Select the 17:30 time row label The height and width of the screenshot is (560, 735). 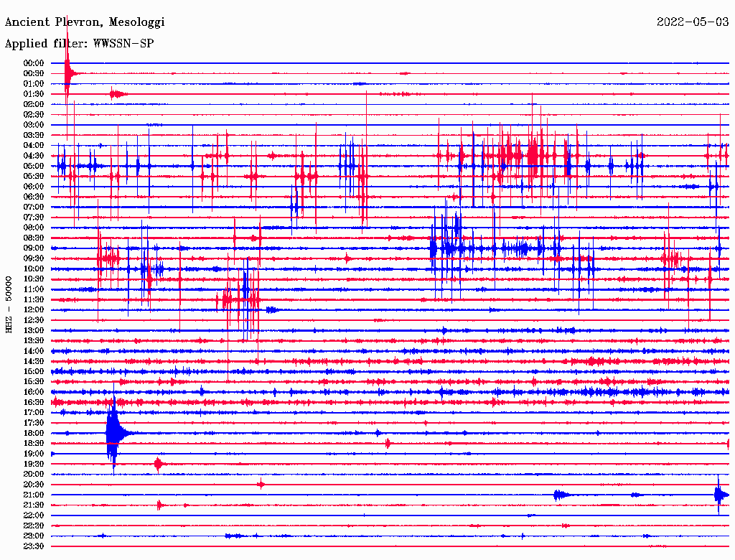[x=34, y=423]
